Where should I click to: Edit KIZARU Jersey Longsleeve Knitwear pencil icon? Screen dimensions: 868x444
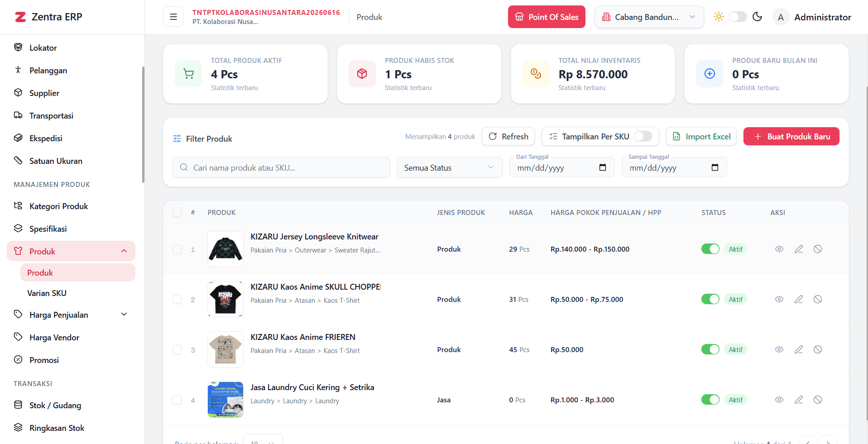(799, 249)
